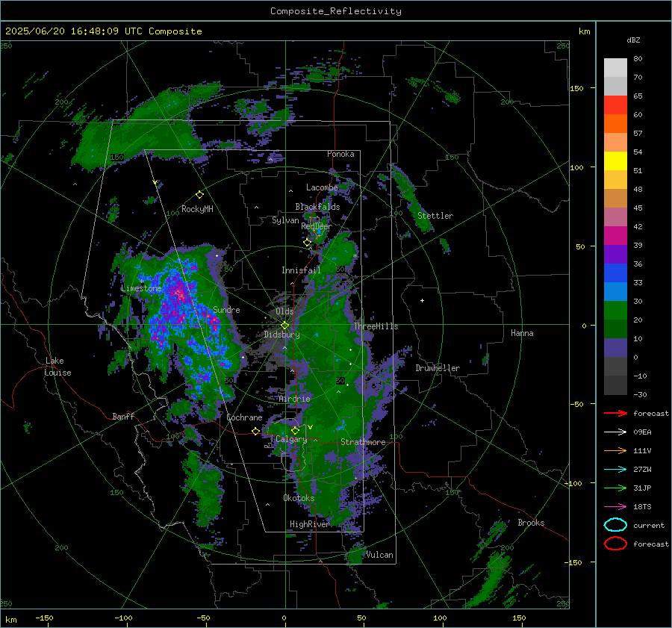Select the Blackfalds label on map
Viewport: 672px width, 628px height.
point(317,207)
